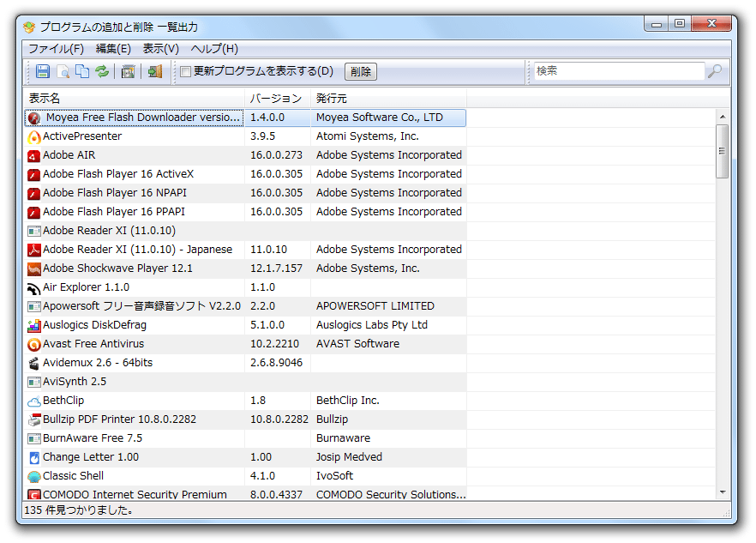The image size is (756, 543).
Task: Select the Adobe Reader XI (11.0.10) entry
Action: coord(109,232)
